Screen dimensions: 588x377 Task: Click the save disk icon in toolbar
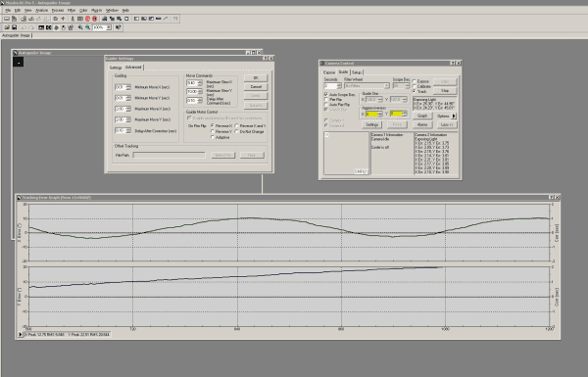[15, 27]
